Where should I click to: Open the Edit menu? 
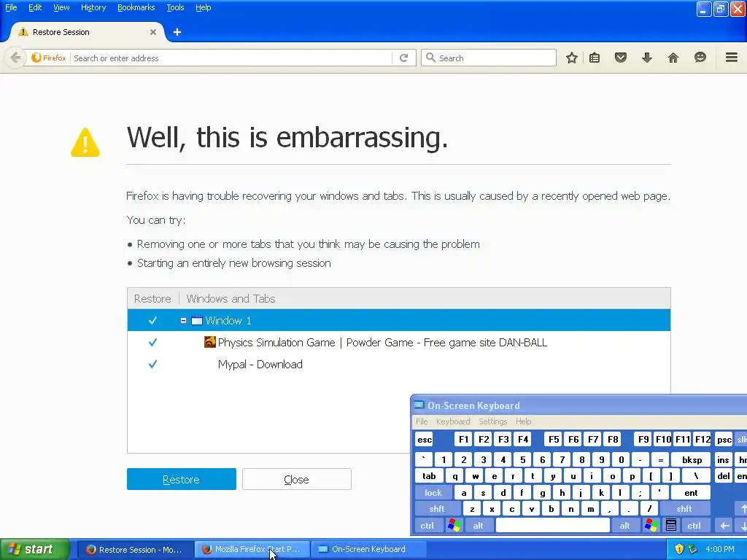[x=35, y=7]
